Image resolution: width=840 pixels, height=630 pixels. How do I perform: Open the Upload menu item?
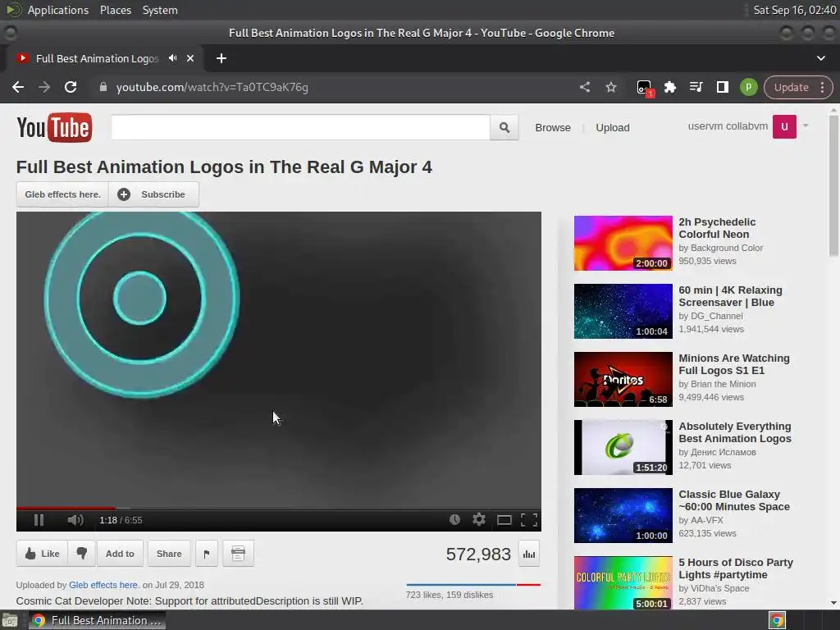(613, 127)
